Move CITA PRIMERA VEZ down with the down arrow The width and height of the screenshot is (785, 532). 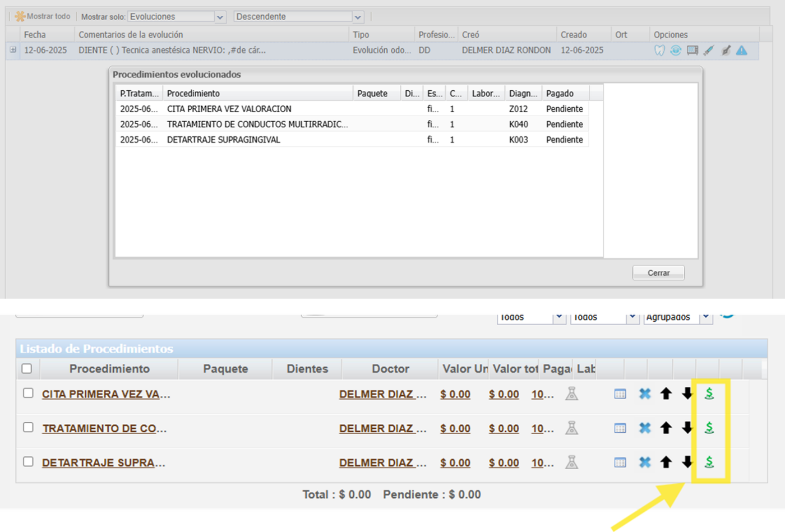click(x=687, y=394)
